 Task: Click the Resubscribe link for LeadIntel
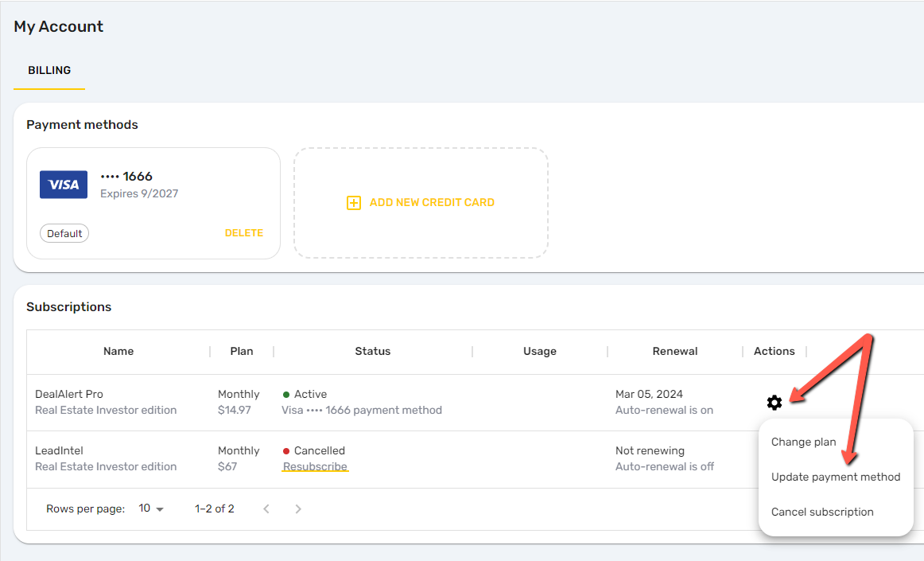(x=315, y=466)
